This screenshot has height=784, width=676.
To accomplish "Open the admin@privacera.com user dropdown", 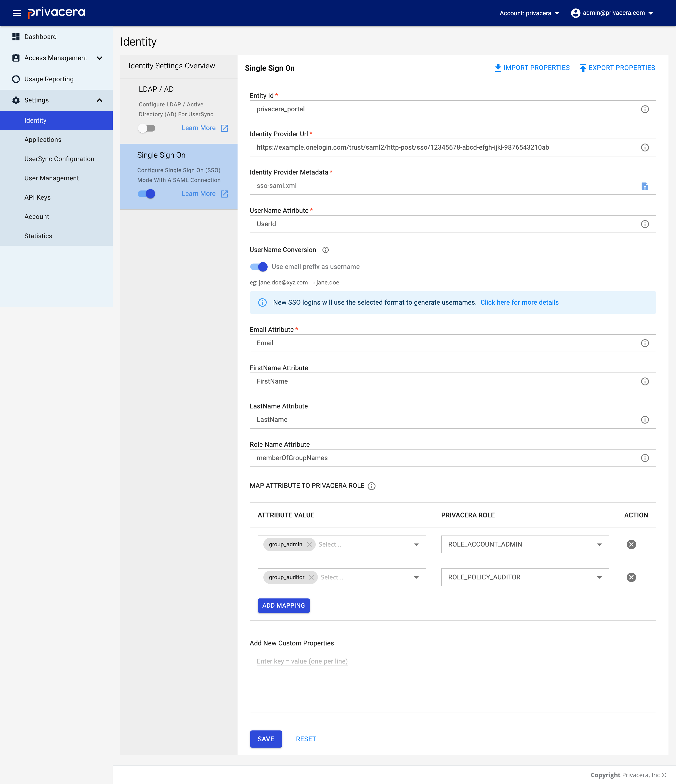I will pyautogui.click(x=612, y=13).
